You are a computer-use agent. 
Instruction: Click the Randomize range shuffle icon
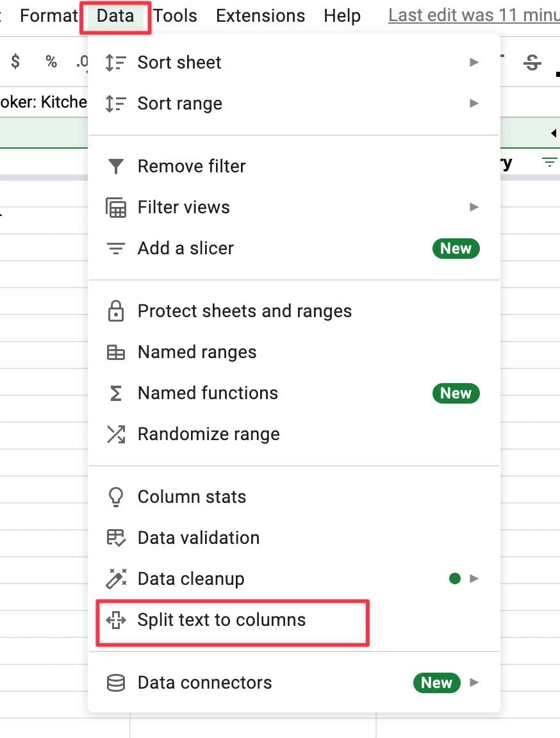point(116,434)
